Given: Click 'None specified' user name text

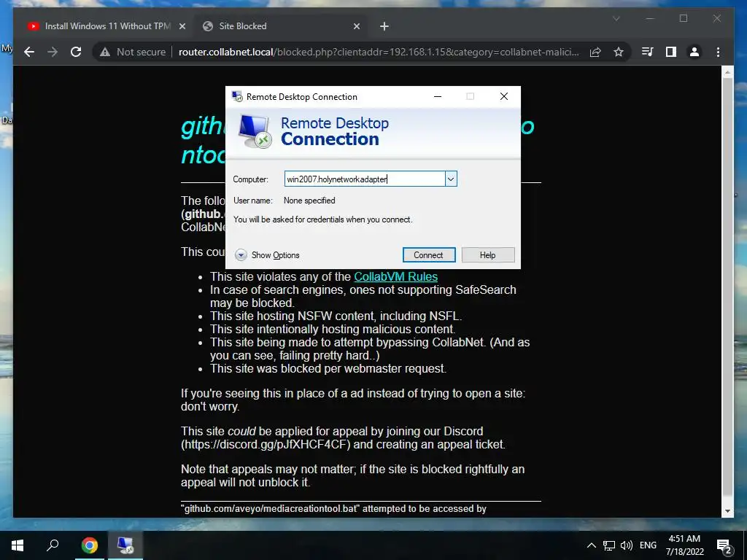Looking at the screenshot, I should tap(309, 201).
